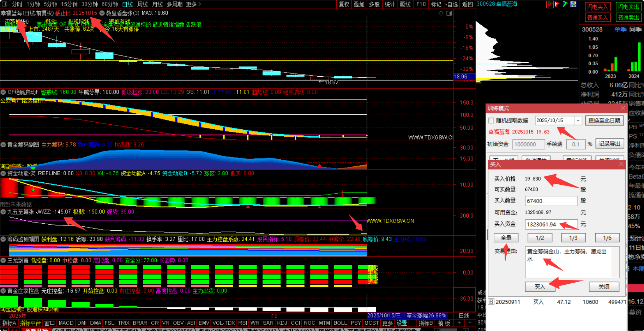Expand the 黄金庄家控盘 indicator menu

pos(3,291)
